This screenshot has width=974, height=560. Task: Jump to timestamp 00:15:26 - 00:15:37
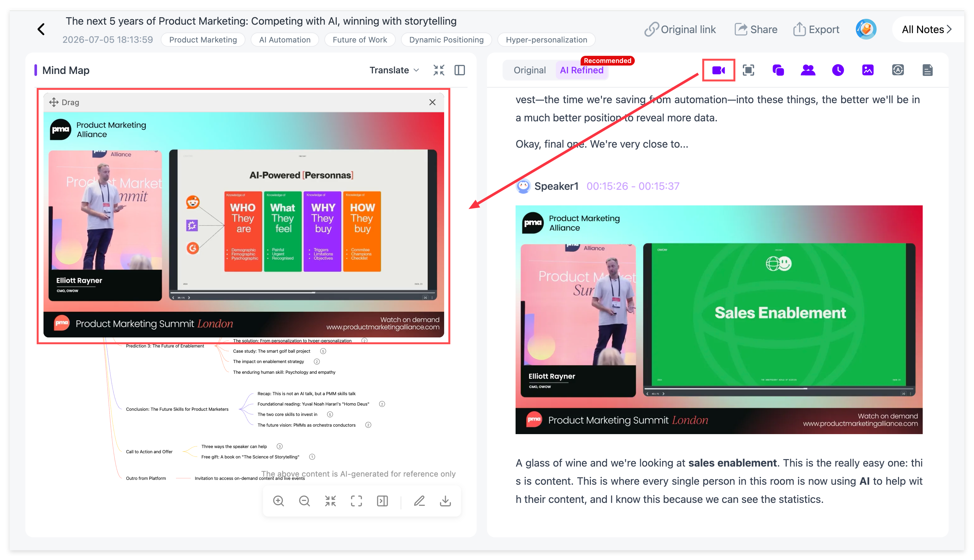point(633,187)
